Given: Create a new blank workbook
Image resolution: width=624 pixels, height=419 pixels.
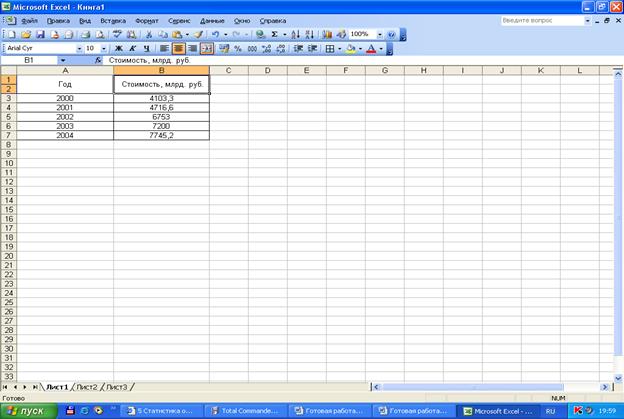Looking at the screenshot, I should 12,35.
